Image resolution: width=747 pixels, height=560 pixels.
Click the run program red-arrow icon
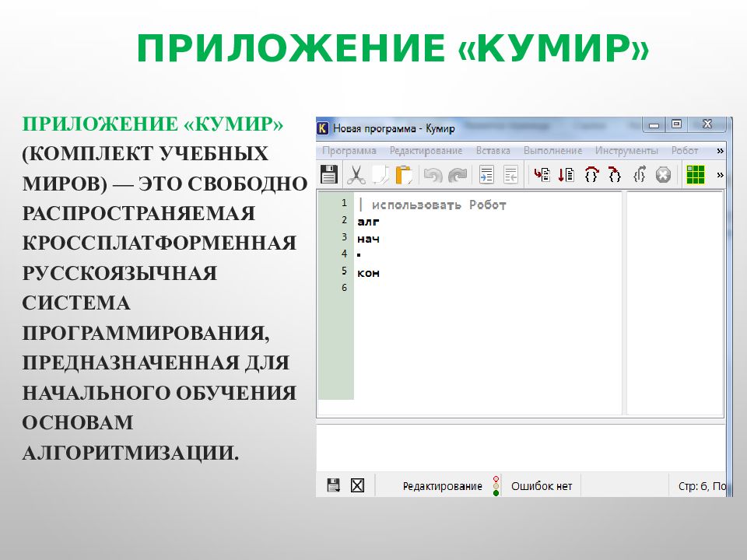click(542, 175)
